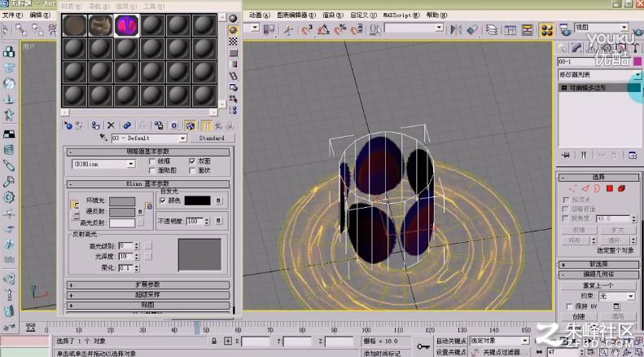Open the 渲染(R) menu
The width and height of the screenshot is (644, 357).
(x=333, y=15)
